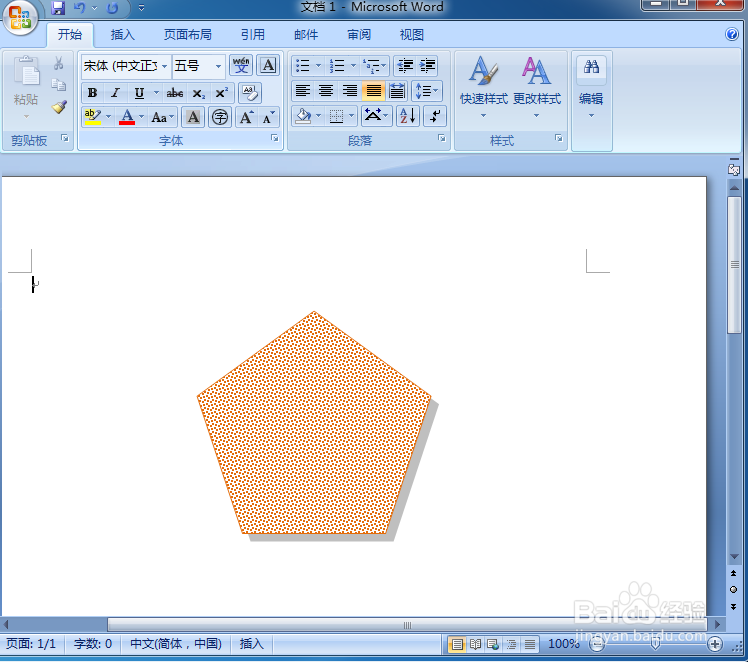Open the 页面布局 tab

(187, 35)
